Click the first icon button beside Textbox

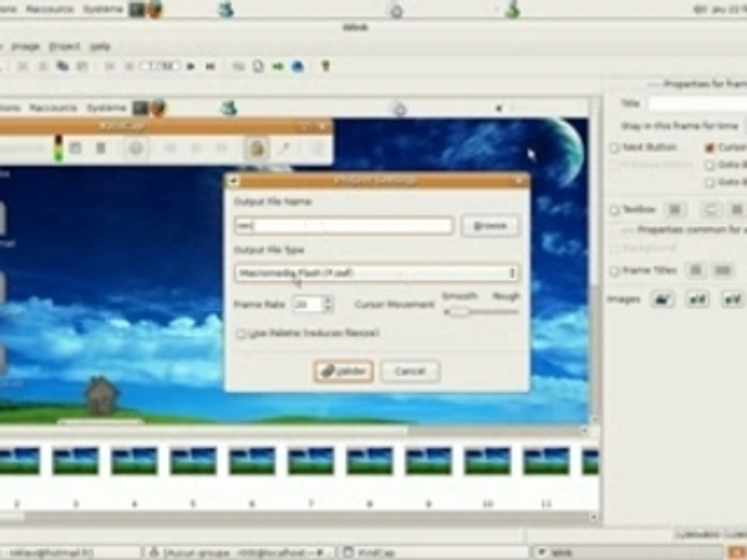tap(675, 209)
